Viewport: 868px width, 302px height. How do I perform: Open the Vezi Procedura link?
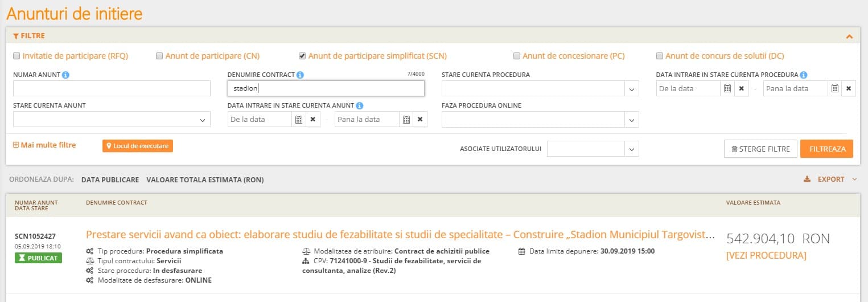[766, 256]
